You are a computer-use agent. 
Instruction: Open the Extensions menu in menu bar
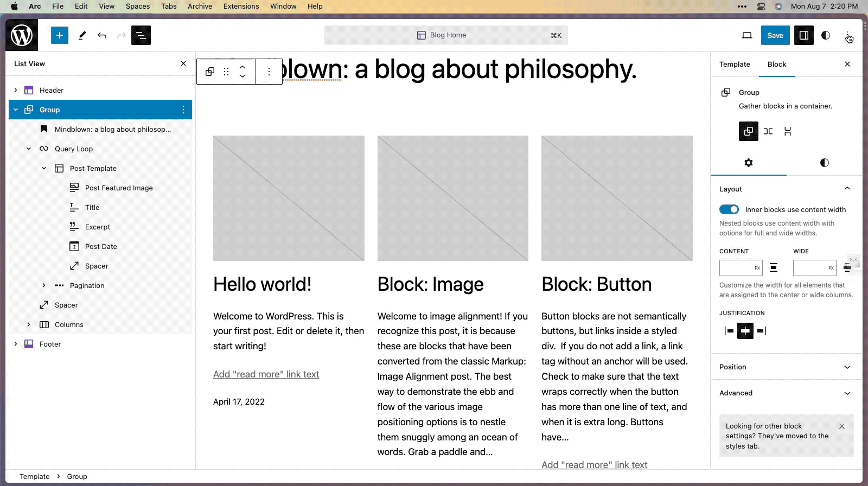coord(241,6)
